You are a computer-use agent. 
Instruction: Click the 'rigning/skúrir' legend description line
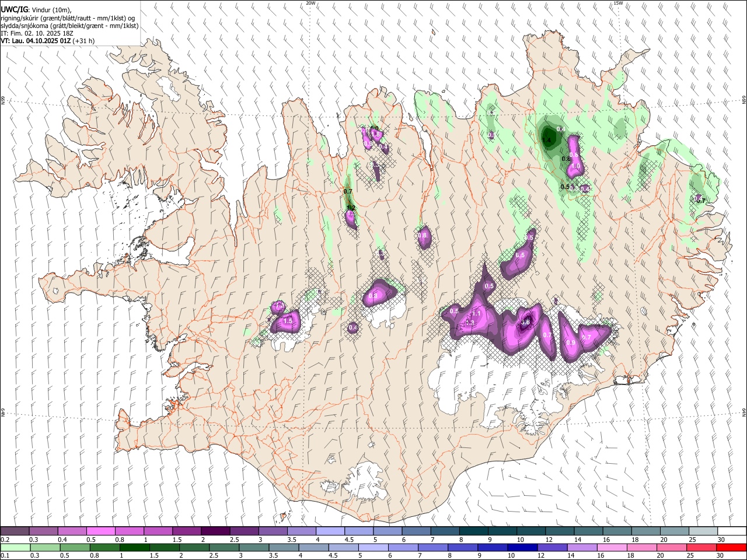(68, 18)
